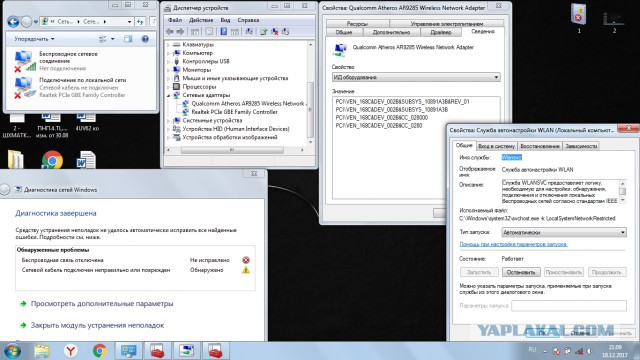Open blue Help icon in network window
Viewport: 640px width, 360px height.
point(145,39)
